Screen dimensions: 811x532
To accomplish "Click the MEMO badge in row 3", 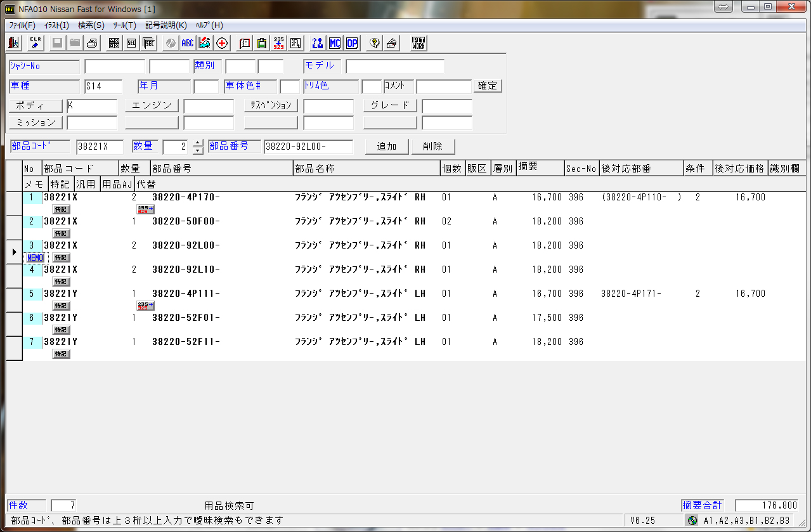I will [36, 257].
